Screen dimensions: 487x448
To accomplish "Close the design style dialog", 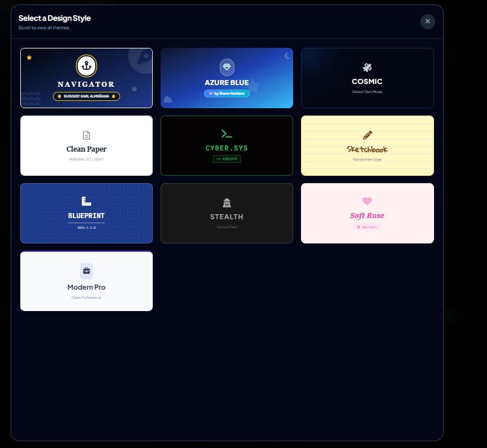I will tap(427, 21).
